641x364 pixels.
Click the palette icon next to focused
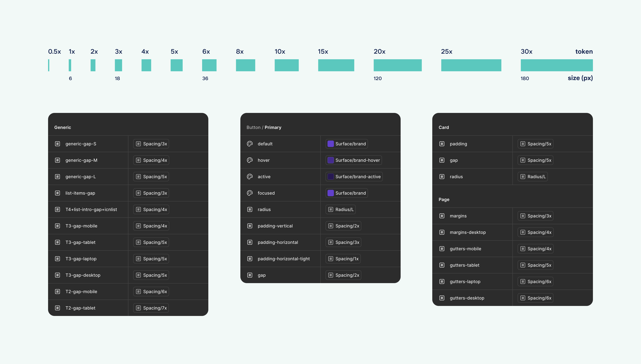pos(250,193)
